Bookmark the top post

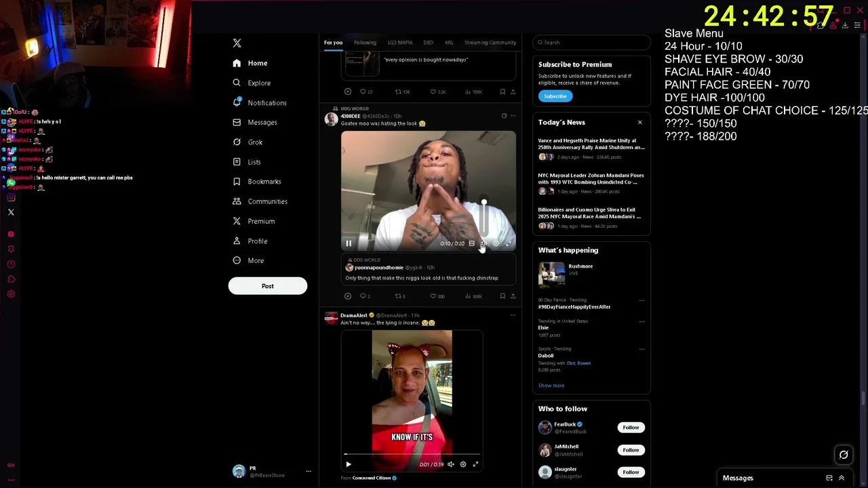pos(502,91)
